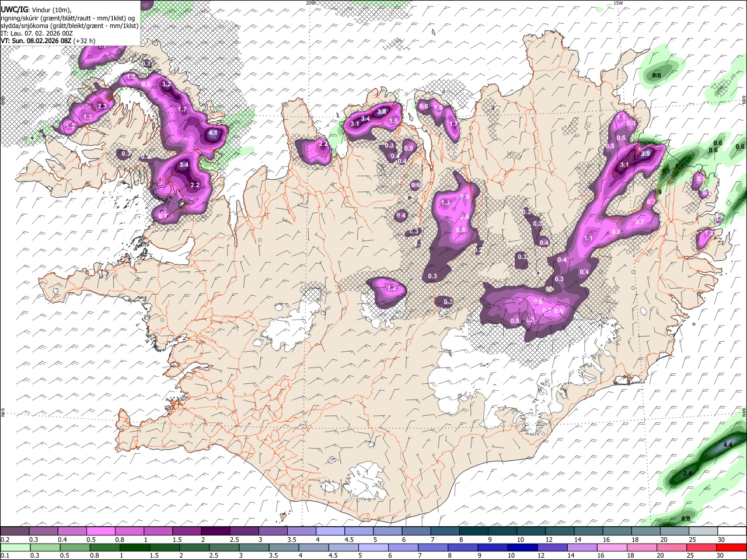Click the '3.2' snowfall value in the northwest

[166, 84]
